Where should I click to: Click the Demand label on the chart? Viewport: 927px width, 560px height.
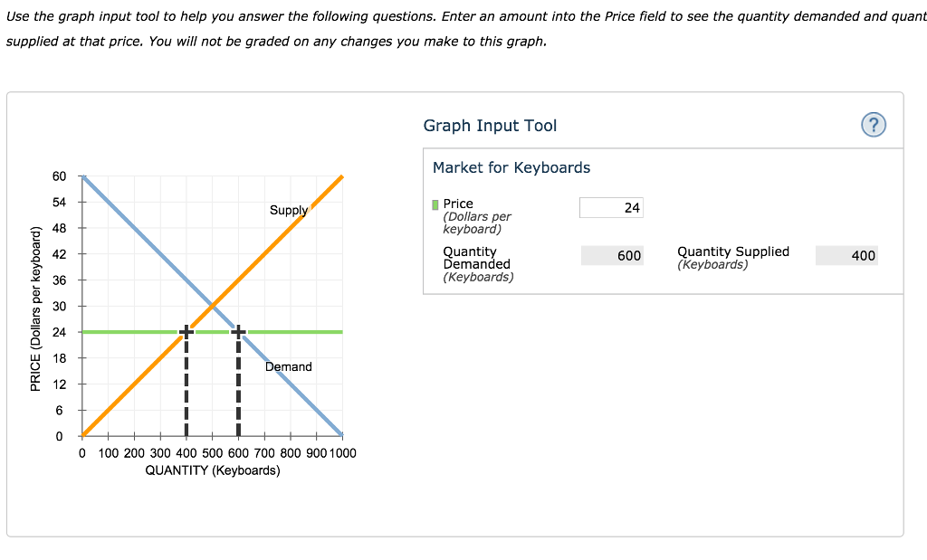tap(288, 366)
